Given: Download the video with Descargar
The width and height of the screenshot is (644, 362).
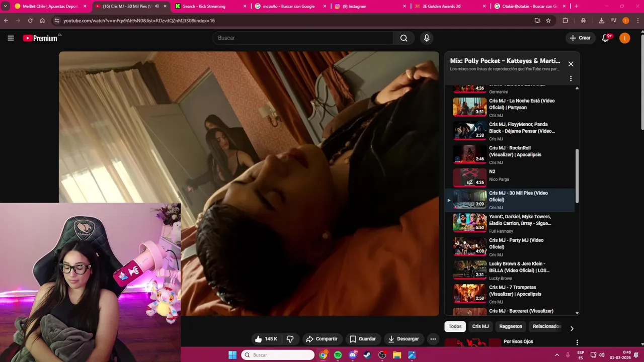Looking at the screenshot, I should coord(404,339).
